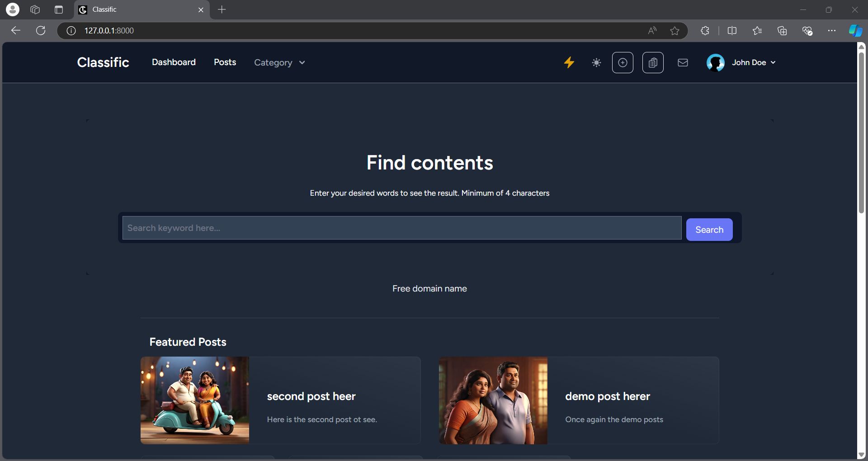Toggle light mode with sun icon

click(596, 63)
